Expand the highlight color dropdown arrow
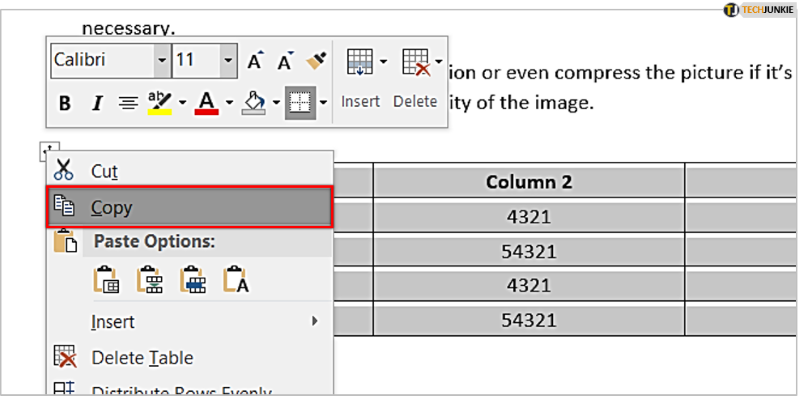The height and width of the screenshot is (396, 800). point(183,103)
